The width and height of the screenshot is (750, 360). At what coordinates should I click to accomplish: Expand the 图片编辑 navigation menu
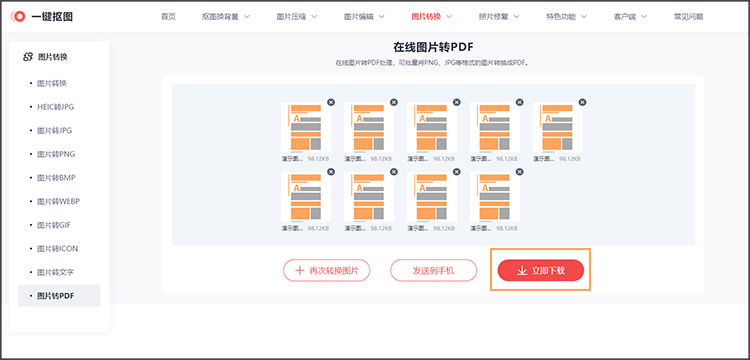point(364,17)
